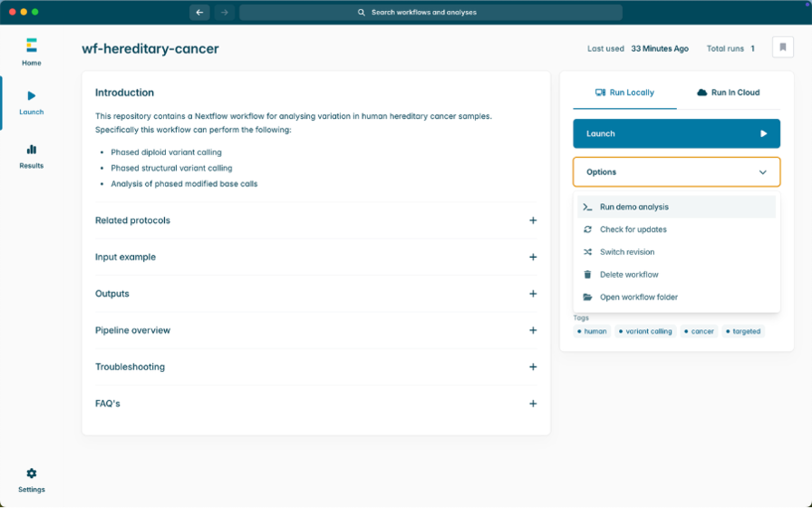Click the cloud icon on Run In Cloud
Image resolution: width=812 pixels, height=508 pixels.
pos(701,93)
